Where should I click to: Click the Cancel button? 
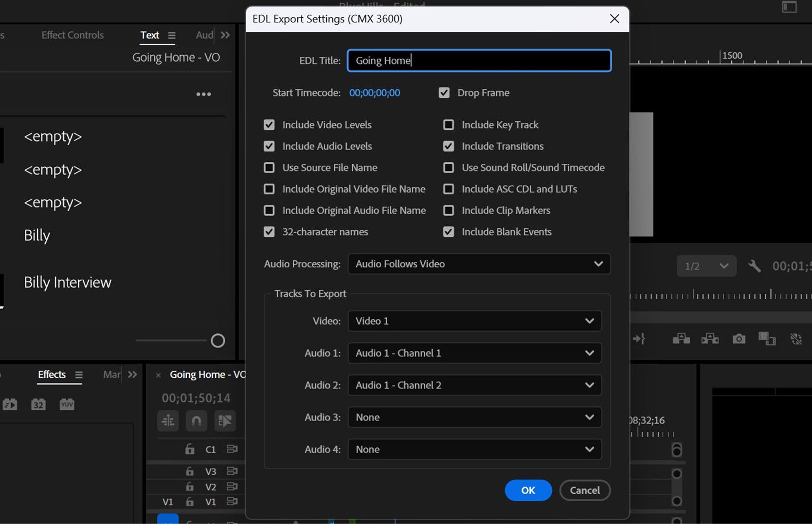pos(585,490)
